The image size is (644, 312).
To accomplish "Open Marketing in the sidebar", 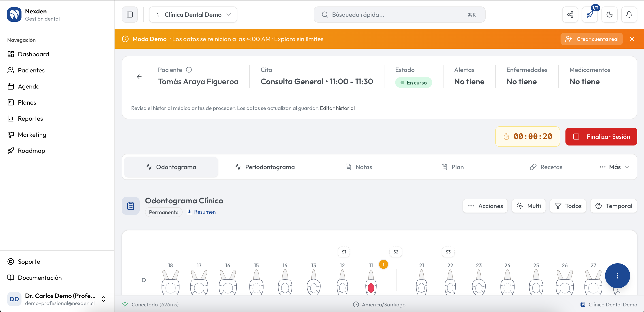I will click(x=57, y=135).
